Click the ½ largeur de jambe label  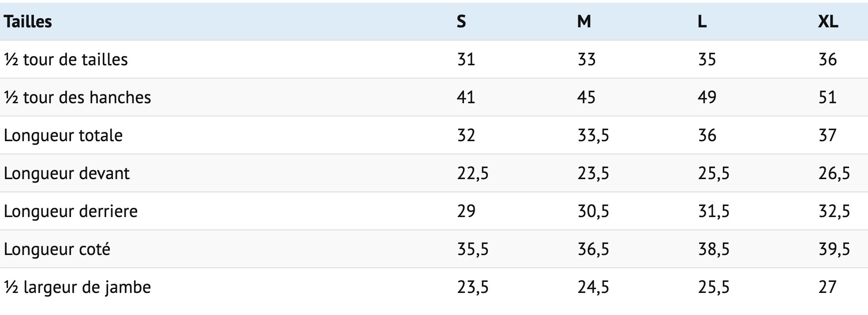click(x=77, y=287)
